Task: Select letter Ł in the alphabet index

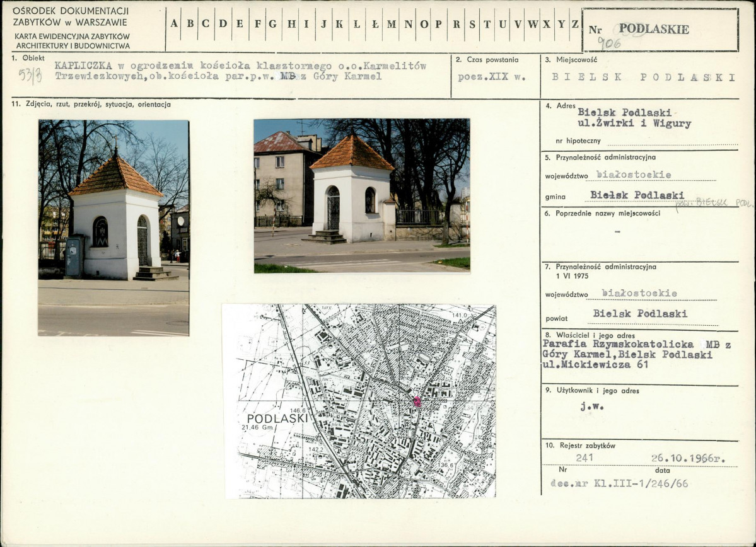Action: tap(375, 24)
